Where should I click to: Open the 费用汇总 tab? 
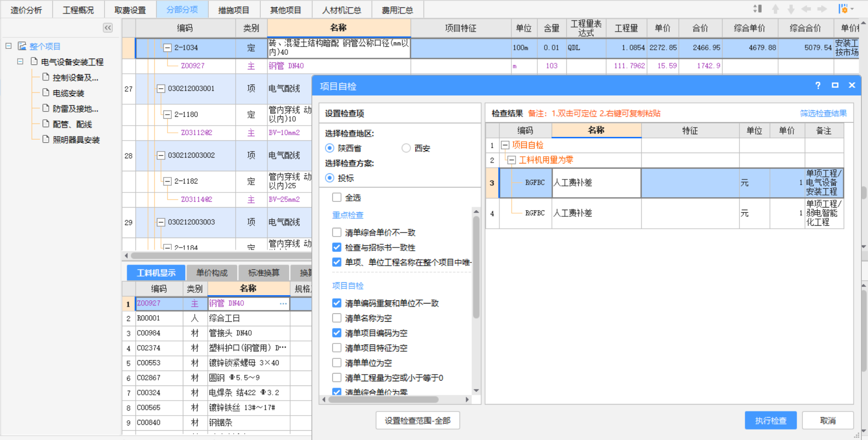[x=398, y=10]
